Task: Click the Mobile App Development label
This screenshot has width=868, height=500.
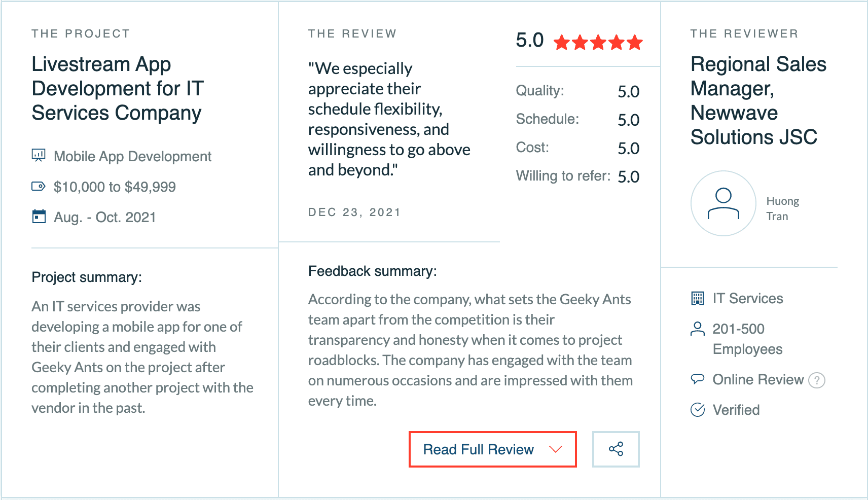Action: click(x=132, y=156)
